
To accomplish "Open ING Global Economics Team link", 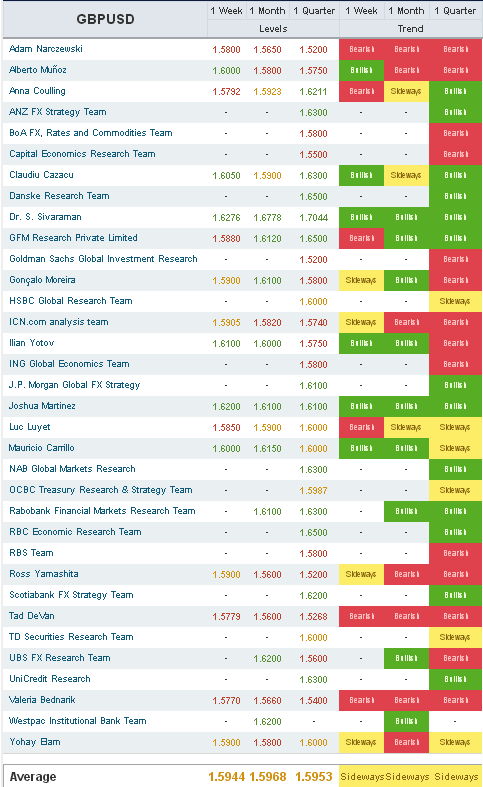I will (x=69, y=364).
